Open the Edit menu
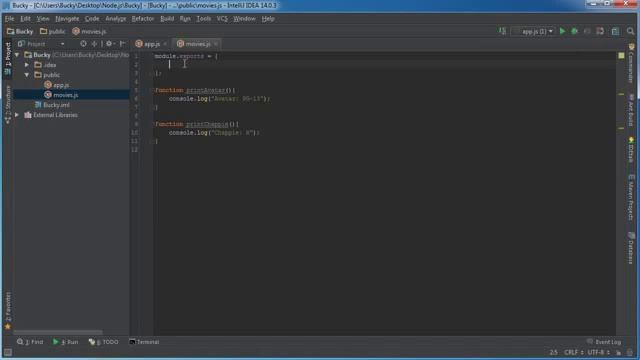 coord(25,19)
